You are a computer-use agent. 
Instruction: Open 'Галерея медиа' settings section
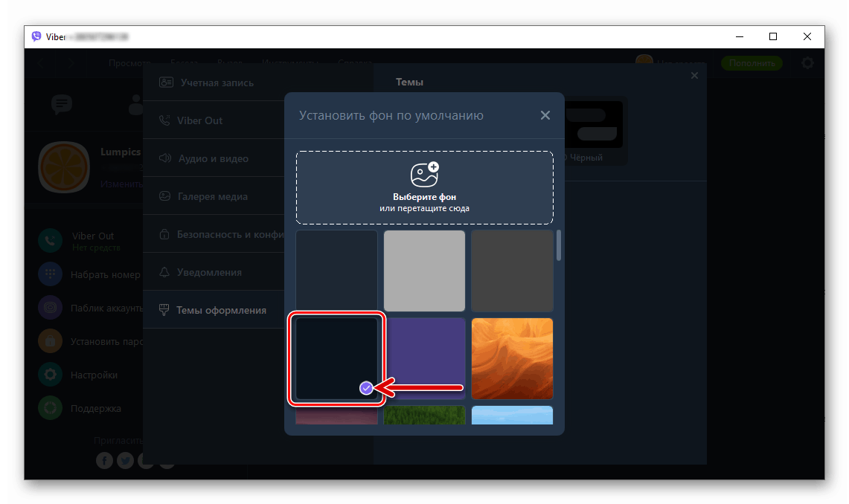(214, 196)
